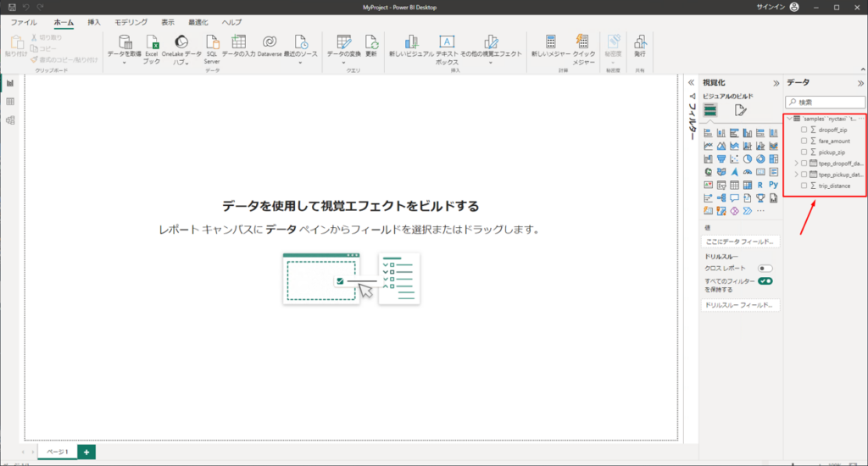The height and width of the screenshot is (466, 868).
Task: Click the 発行 publish icon
Action: pyautogui.click(x=640, y=42)
